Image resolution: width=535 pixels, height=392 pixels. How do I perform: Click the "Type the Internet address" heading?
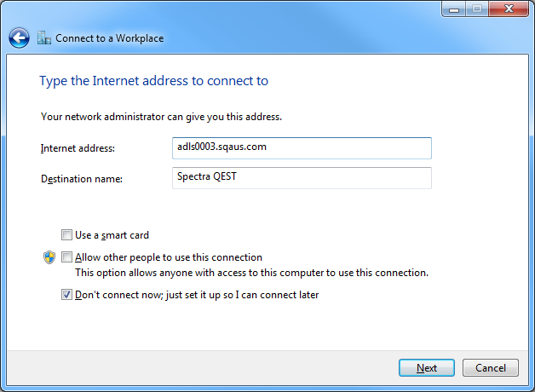(x=153, y=81)
